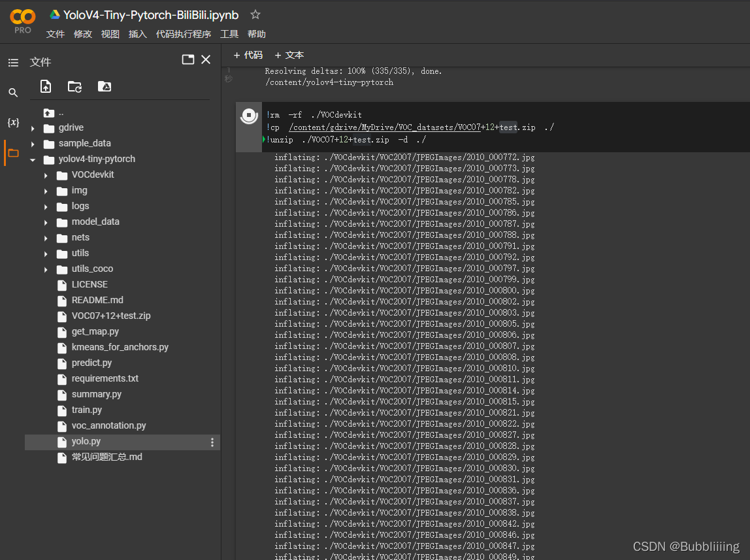The width and height of the screenshot is (750, 560).
Task: Select train.py in the file tree
Action: click(87, 410)
